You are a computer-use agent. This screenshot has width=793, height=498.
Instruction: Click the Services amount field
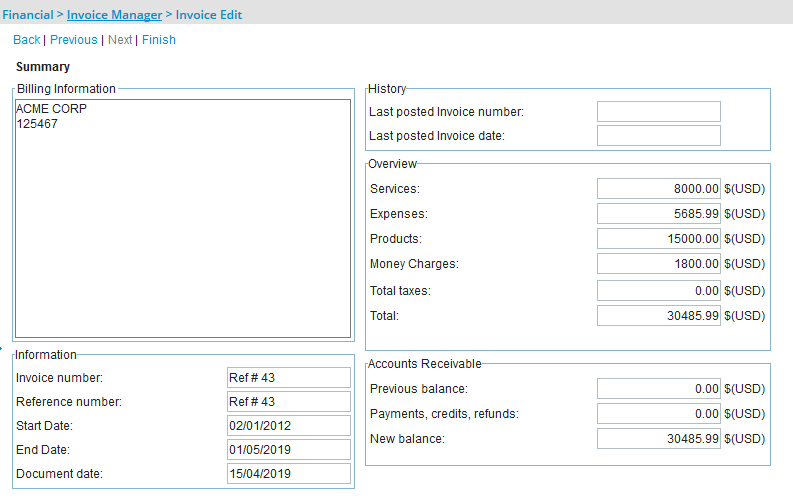coord(658,189)
